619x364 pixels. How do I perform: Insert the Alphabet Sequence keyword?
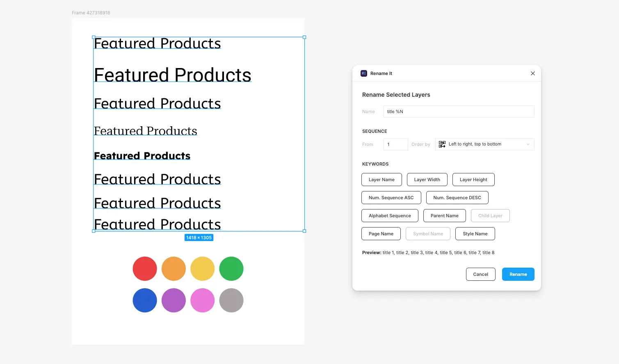click(390, 216)
